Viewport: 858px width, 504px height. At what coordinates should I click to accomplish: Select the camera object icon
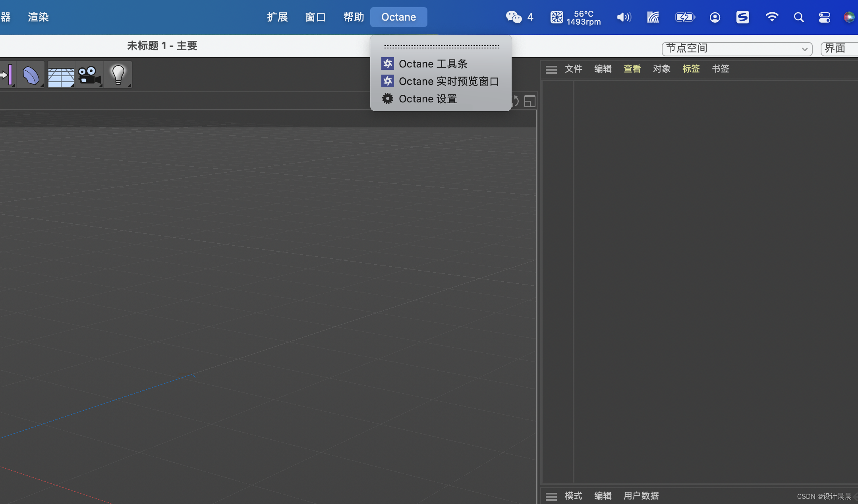[x=89, y=75]
